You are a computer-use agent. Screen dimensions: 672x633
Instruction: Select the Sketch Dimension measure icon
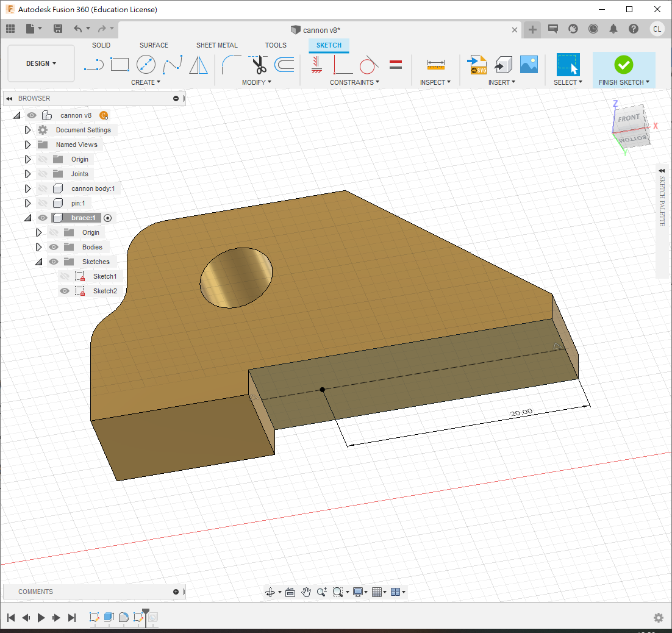pyautogui.click(x=435, y=64)
